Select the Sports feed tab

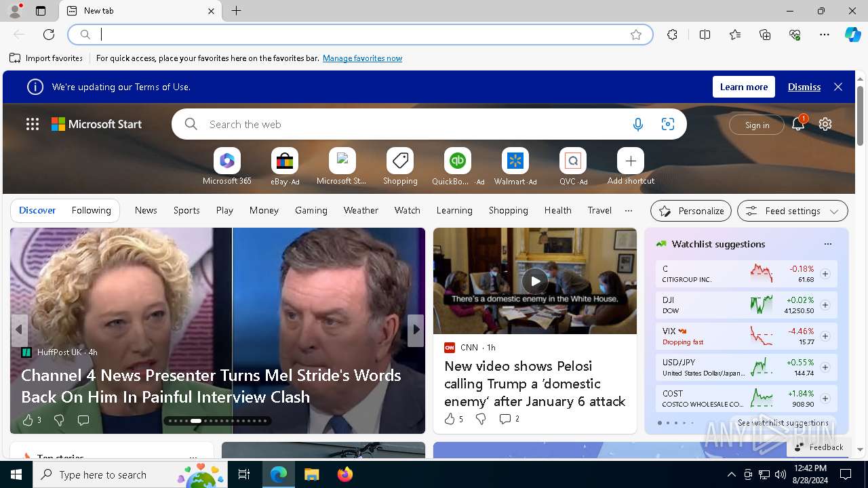click(186, 210)
